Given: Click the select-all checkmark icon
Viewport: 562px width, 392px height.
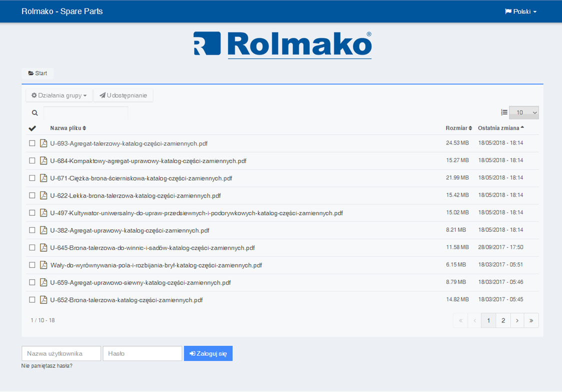Looking at the screenshot, I should (32, 128).
